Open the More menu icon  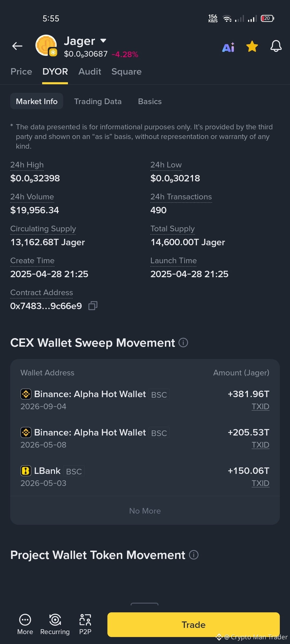coord(25,620)
